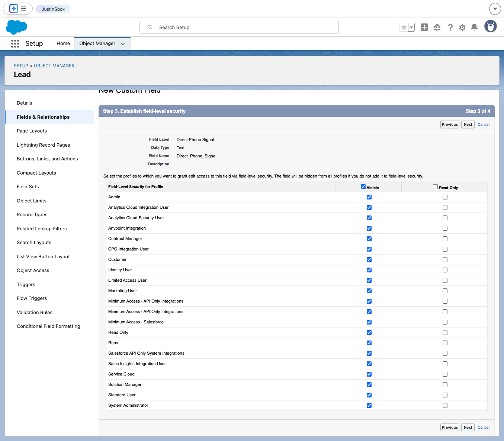Image resolution: width=504 pixels, height=441 pixels.
Task: Open the Setup gear icon
Action: pos(462,27)
